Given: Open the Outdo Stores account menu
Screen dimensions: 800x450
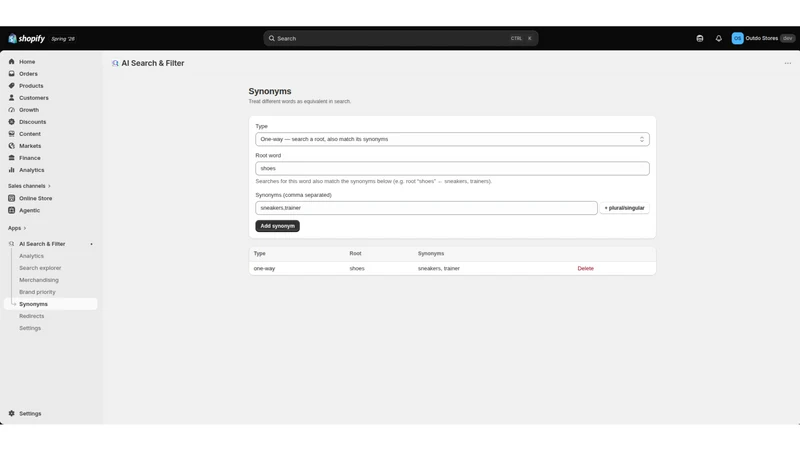Looking at the screenshot, I should (763, 38).
